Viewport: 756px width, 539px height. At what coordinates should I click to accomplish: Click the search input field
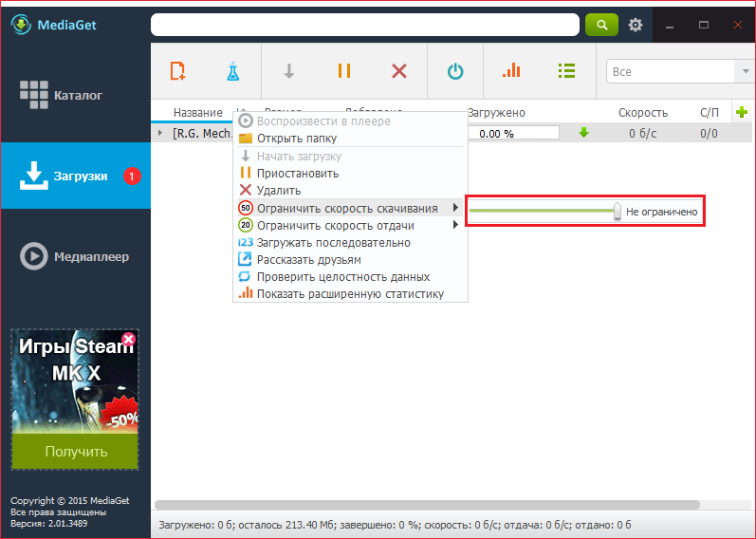pos(365,25)
